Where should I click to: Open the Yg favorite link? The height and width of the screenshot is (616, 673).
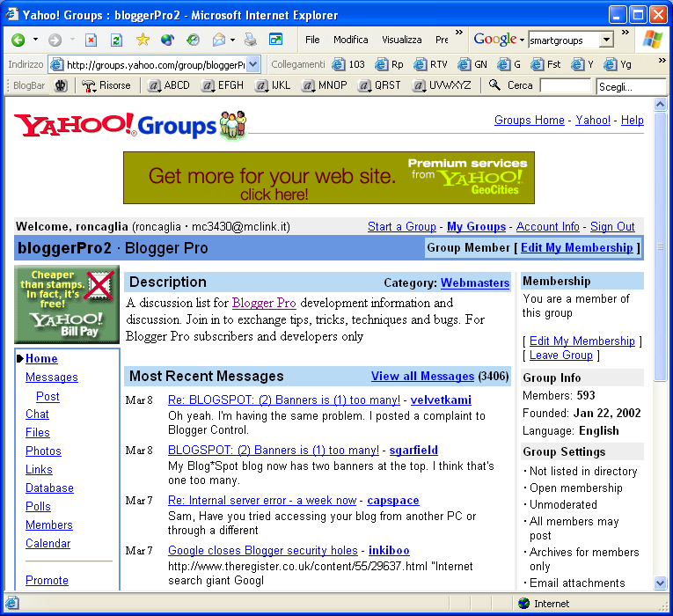(x=618, y=64)
